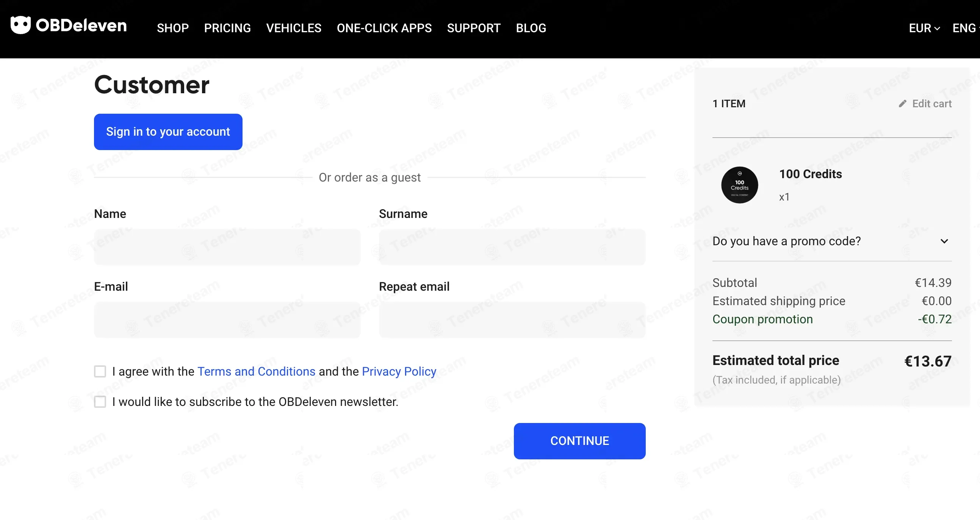The image size is (980, 520).
Task: Click the Coupon promotion -€0.72 value
Action: [935, 319]
